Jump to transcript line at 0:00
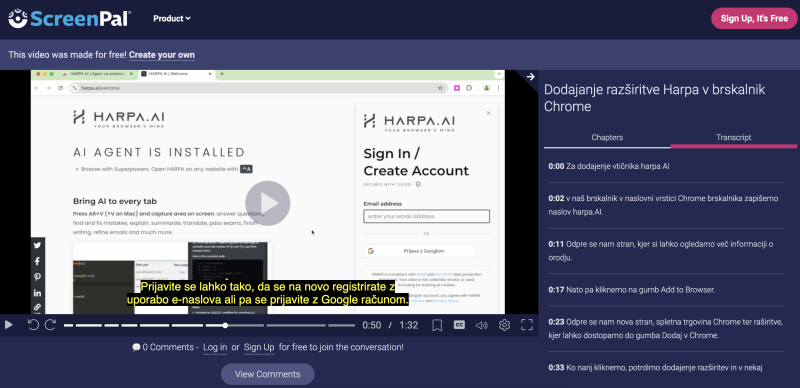Viewport: 800px width, 388px height. [666, 166]
